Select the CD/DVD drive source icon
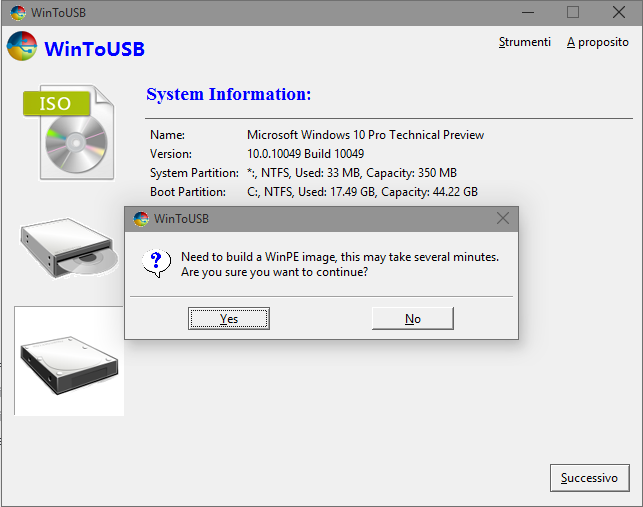Image resolution: width=643 pixels, height=507 pixels. tap(69, 248)
